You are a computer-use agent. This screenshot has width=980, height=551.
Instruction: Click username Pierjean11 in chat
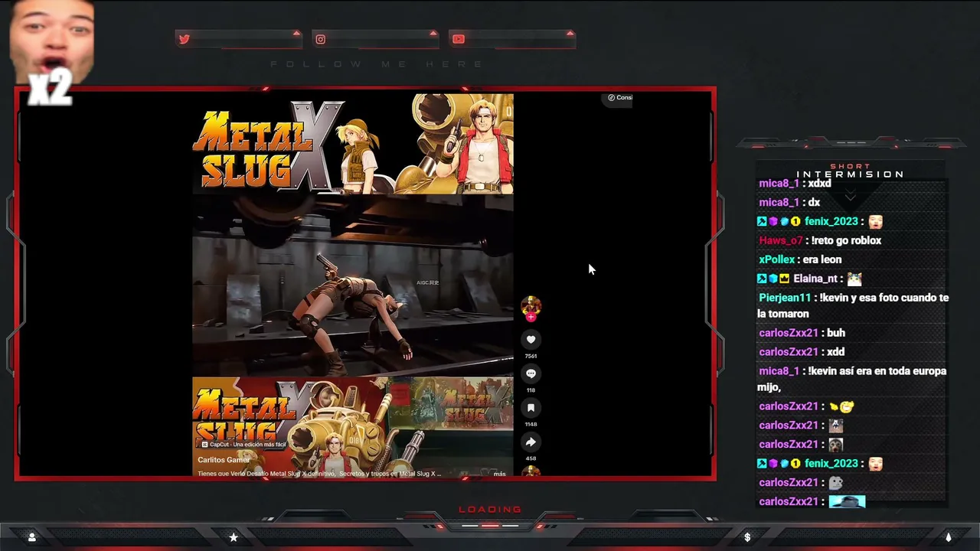[x=785, y=298]
